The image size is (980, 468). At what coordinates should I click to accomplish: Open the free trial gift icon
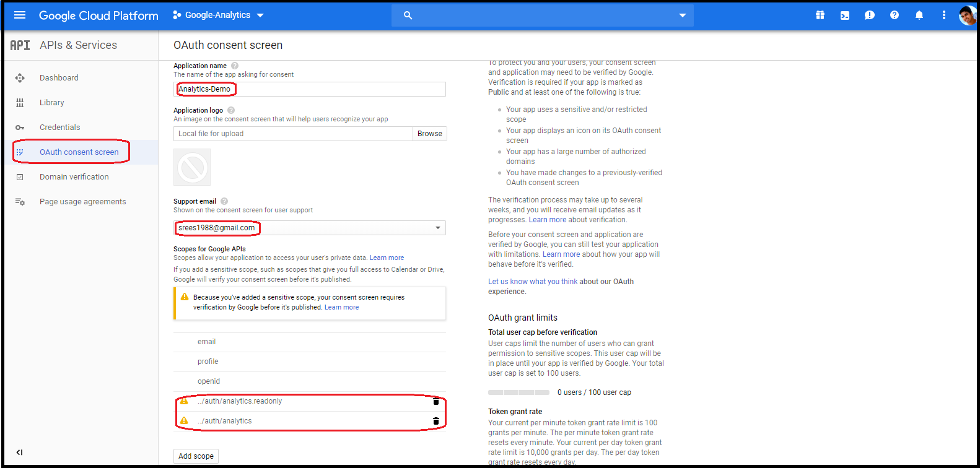tap(820, 15)
